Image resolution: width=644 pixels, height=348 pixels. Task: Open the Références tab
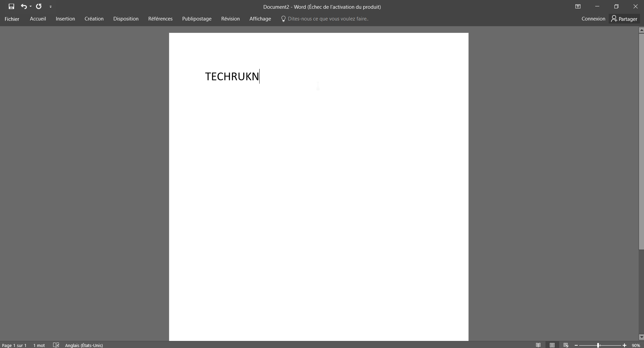click(160, 19)
